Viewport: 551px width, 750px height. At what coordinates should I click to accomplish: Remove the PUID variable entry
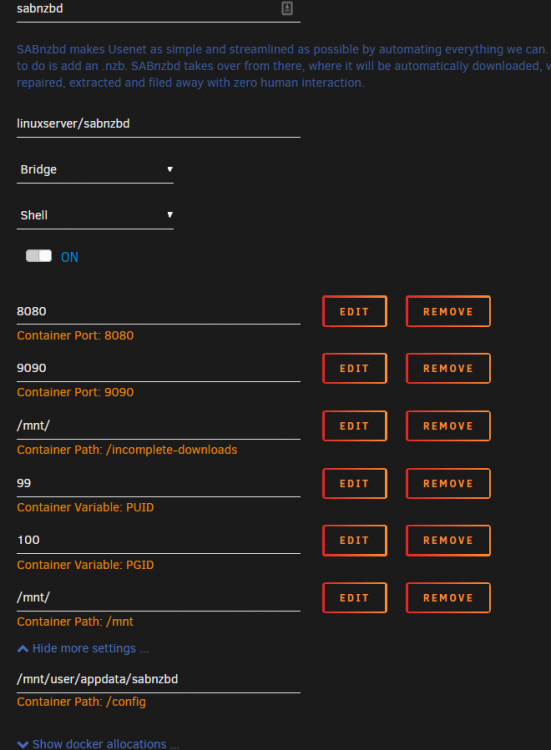[x=448, y=483]
